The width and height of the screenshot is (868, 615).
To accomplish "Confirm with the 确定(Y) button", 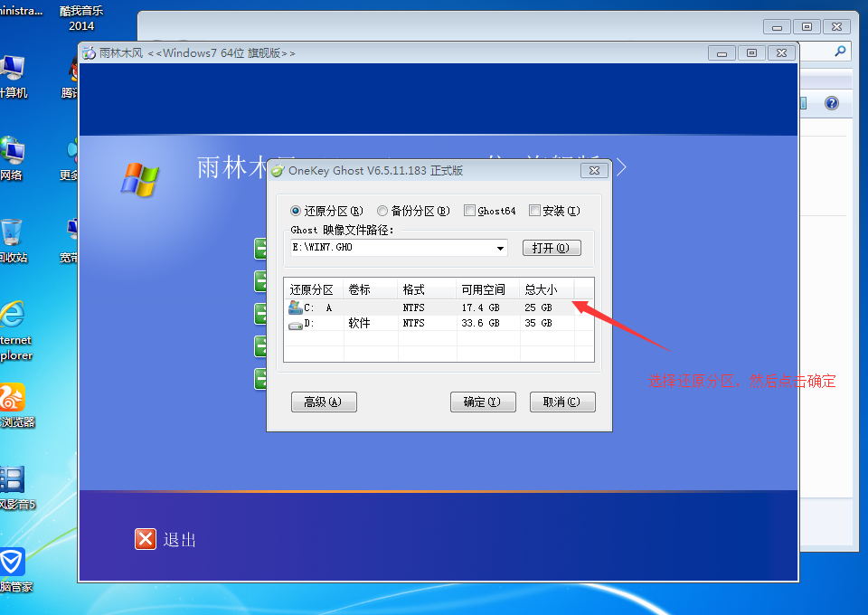I will point(483,402).
